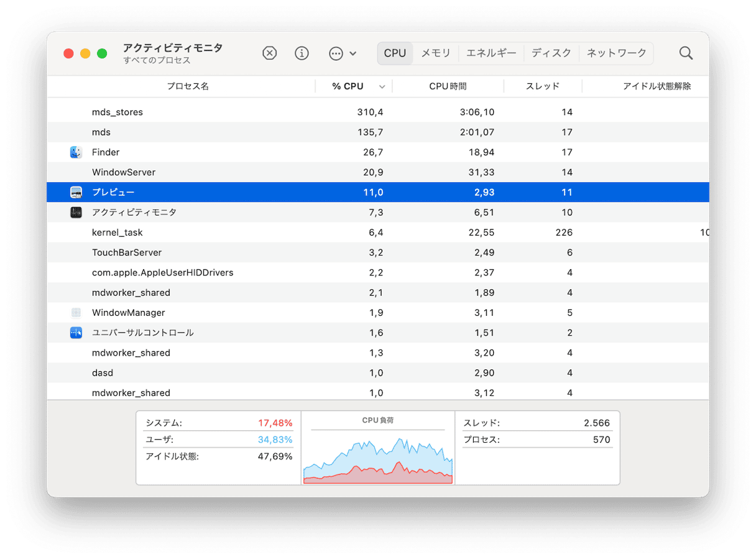The width and height of the screenshot is (756, 559).
Task: Open the process info (i) icon
Action: (302, 53)
